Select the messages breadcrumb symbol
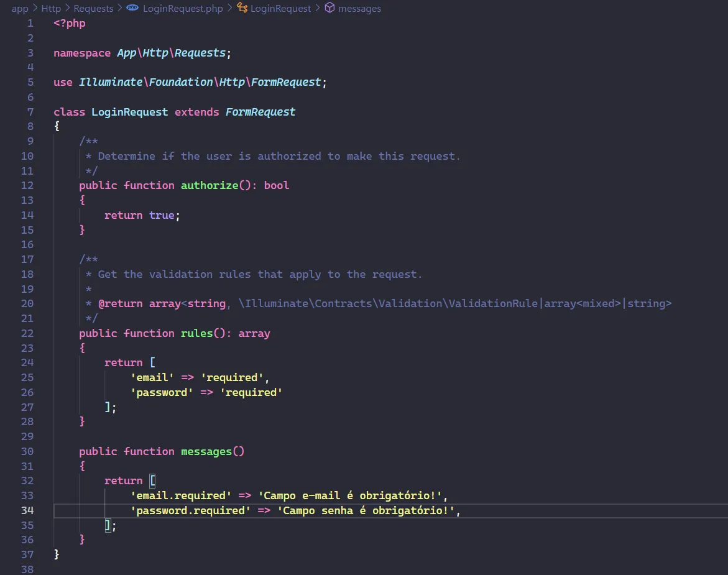Image resolution: width=728 pixels, height=575 pixels. (359, 8)
